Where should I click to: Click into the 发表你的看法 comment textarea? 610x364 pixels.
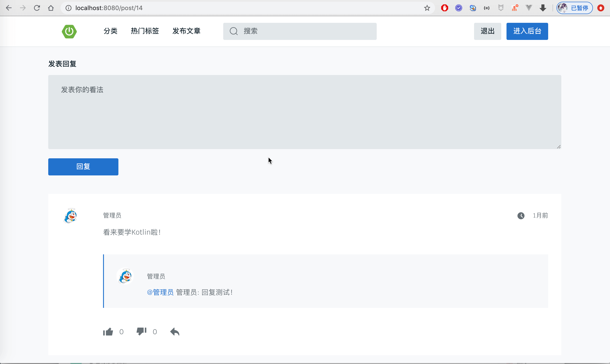click(304, 112)
